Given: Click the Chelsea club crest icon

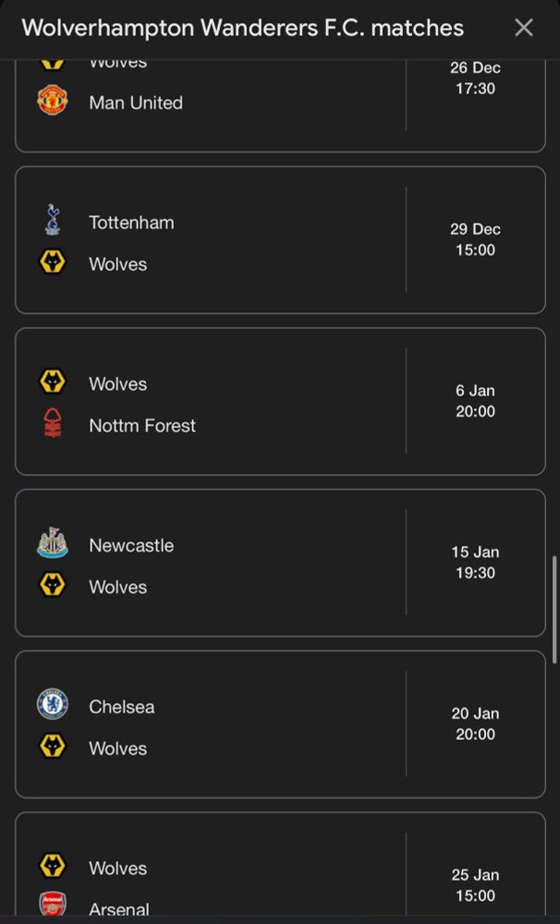Looking at the screenshot, I should [x=53, y=705].
